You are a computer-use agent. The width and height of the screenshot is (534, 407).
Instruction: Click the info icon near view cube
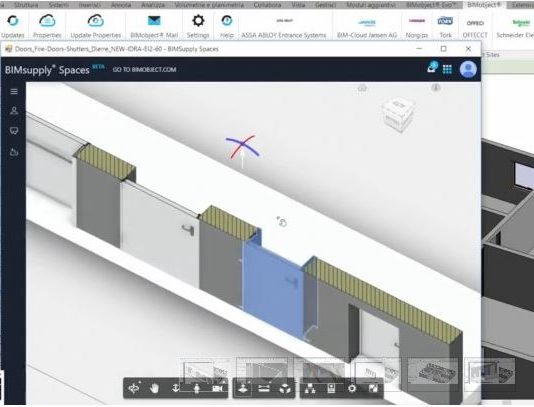click(x=436, y=88)
